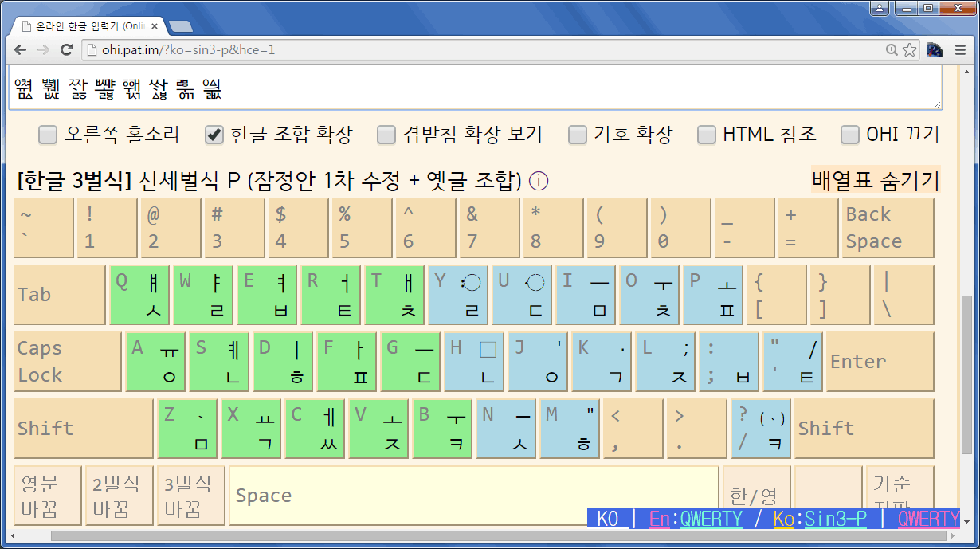Click the browser back arrow button
Image resolution: width=980 pixels, height=549 pixels.
point(21,50)
